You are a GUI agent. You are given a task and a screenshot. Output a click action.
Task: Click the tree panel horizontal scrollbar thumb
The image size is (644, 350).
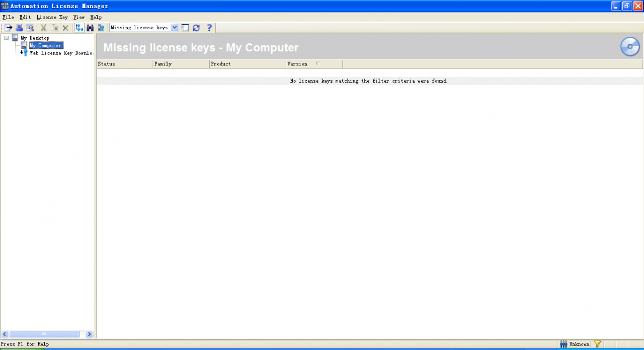(44, 334)
